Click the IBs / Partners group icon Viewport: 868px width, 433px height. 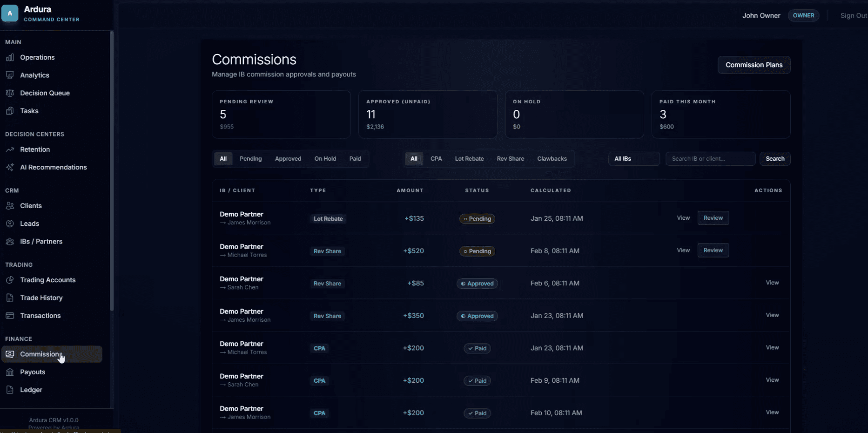(10, 242)
